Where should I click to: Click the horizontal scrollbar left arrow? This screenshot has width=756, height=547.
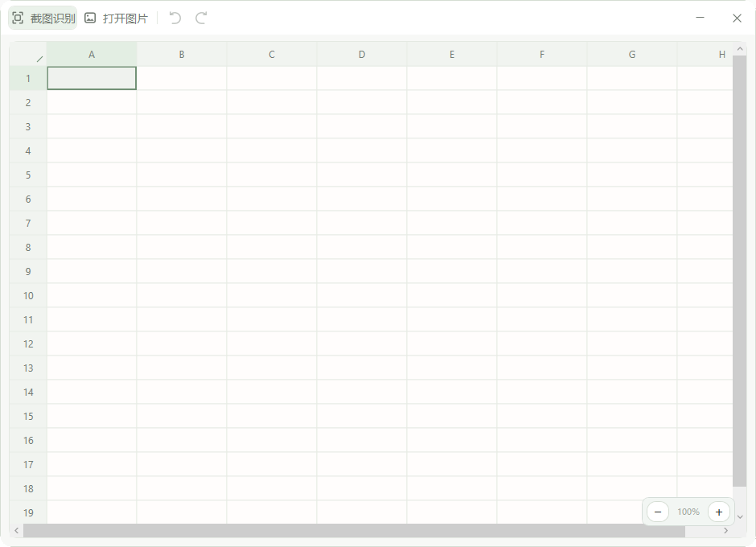click(16, 531)
